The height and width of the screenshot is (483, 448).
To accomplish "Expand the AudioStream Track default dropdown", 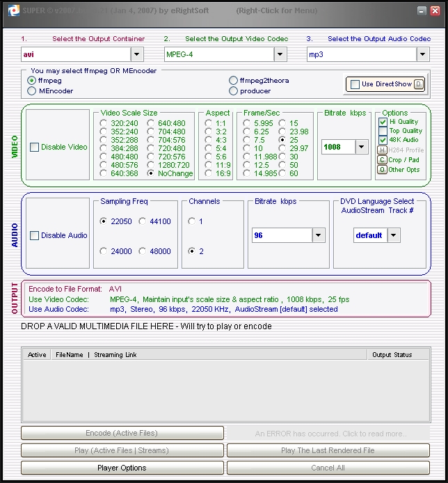I will [394, 235].
